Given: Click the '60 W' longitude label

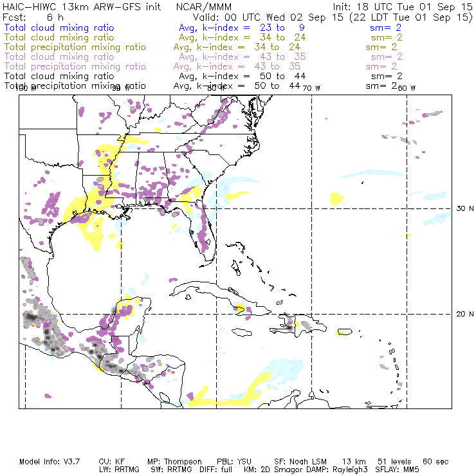Looking at the screenshot, I should coord(407,88).
